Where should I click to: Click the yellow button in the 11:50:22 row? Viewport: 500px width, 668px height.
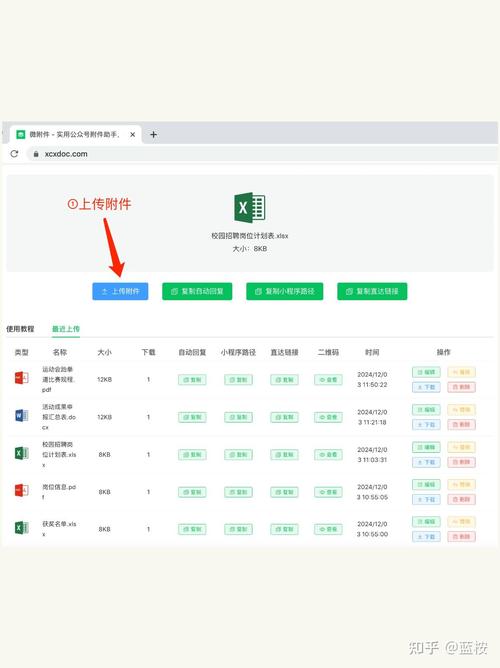[x=461, y=372]
